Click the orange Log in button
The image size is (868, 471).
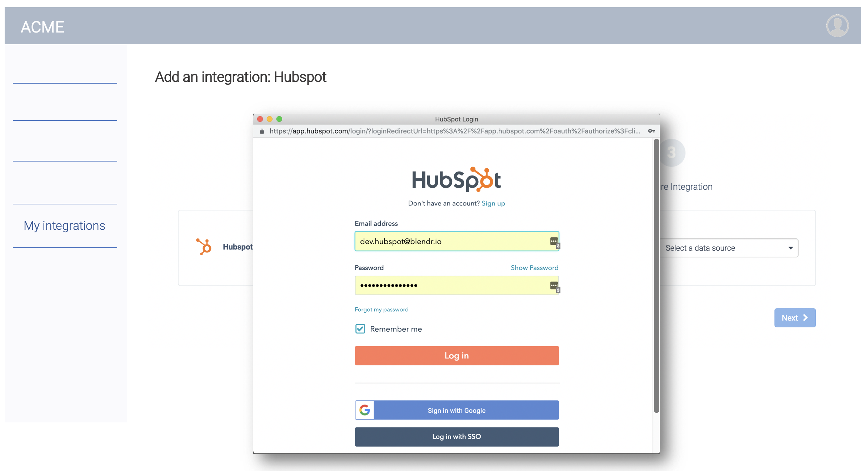point(457,356)
